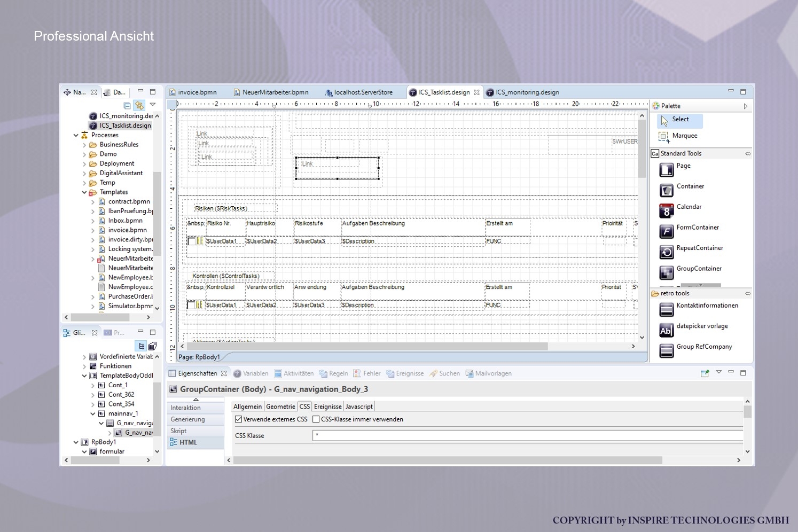Select the Marquee tool in Palette
798x532 pixels.
(684, 136)
